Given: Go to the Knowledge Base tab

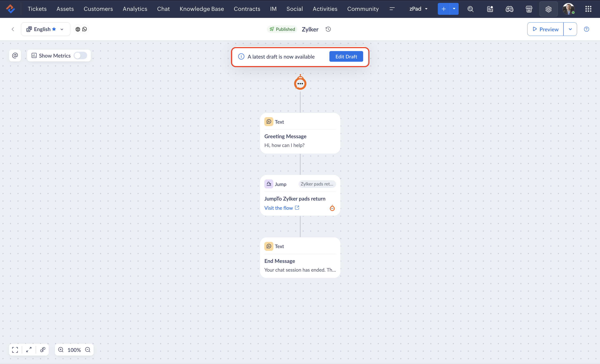Looking at the screenshot, I should click(x=202, y=9).
